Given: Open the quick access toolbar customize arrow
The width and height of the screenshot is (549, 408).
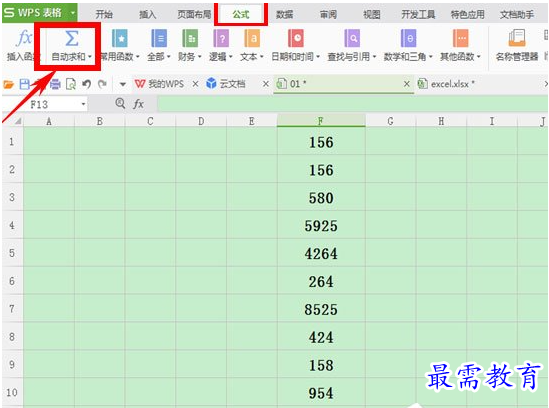Looking at the screenshot, I should (123, 84).
